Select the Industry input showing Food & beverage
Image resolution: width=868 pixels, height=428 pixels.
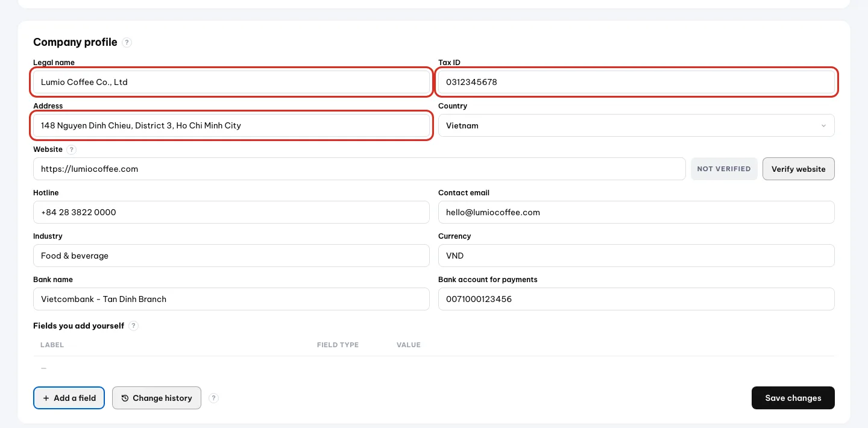tap(231, 256)
